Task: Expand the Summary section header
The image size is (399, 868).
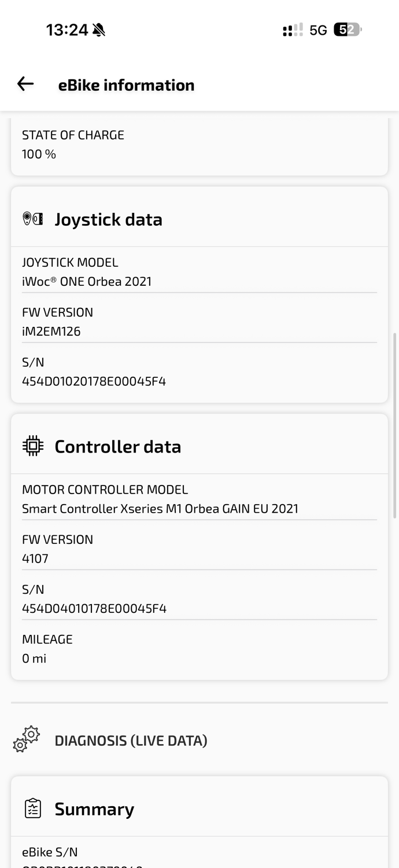Action: click(199, 808)
